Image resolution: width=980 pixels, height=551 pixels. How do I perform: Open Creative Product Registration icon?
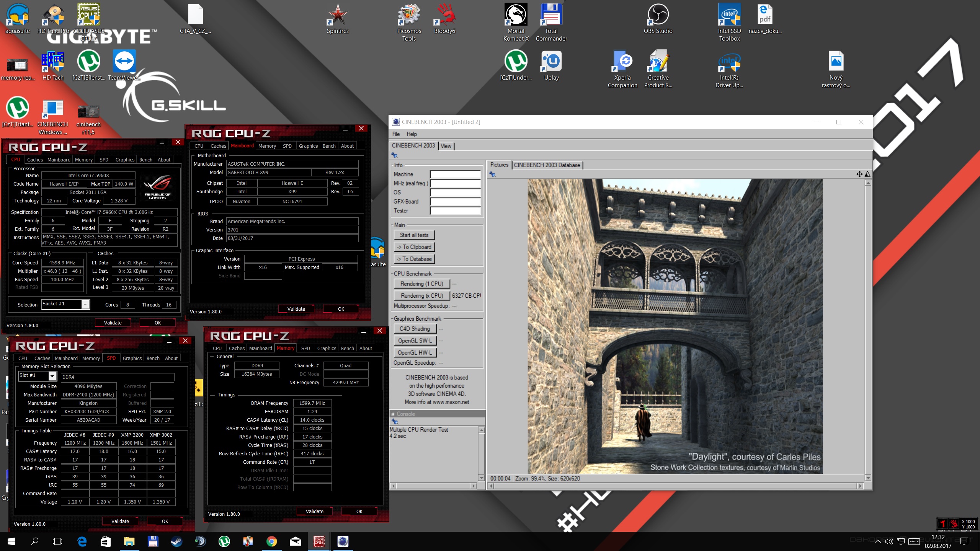point(658,69)
